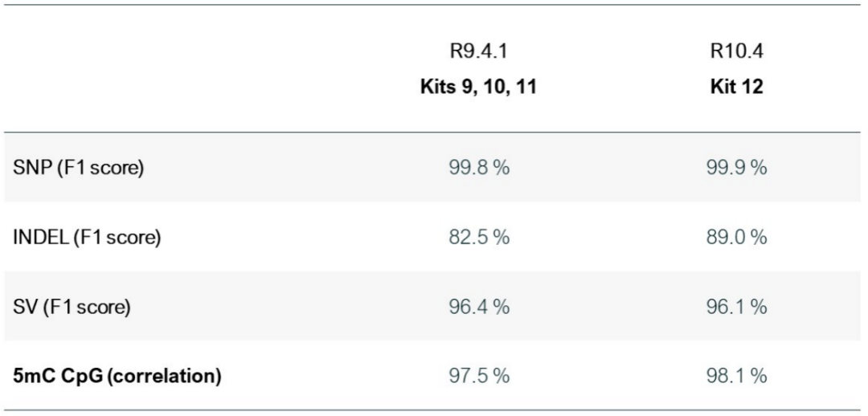Click the 98.1 % correlation value
Screen dimensions: 868x416
(x=737, y=376)
